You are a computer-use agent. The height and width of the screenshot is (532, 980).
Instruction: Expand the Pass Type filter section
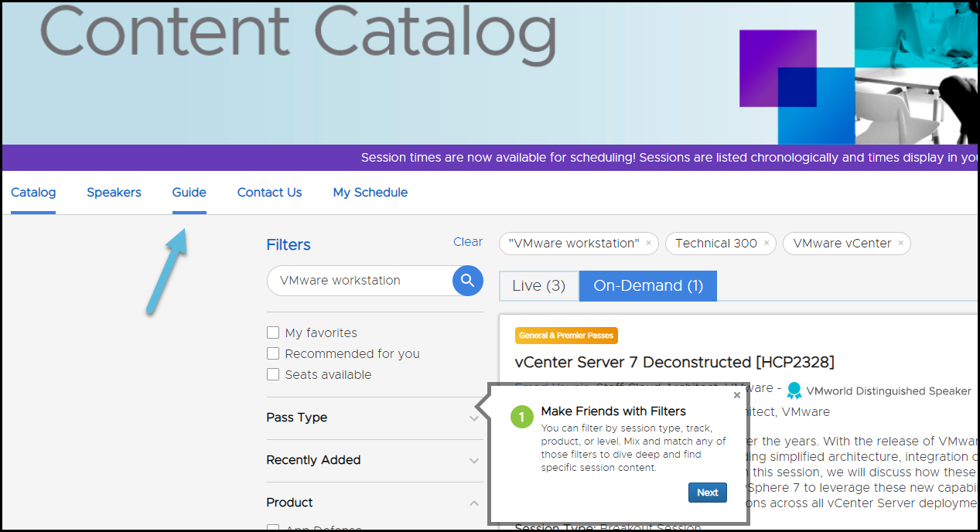coord(374,418)
